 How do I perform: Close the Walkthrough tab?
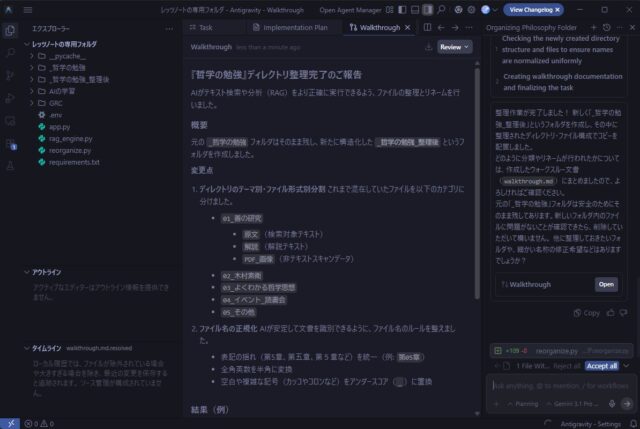407,28
